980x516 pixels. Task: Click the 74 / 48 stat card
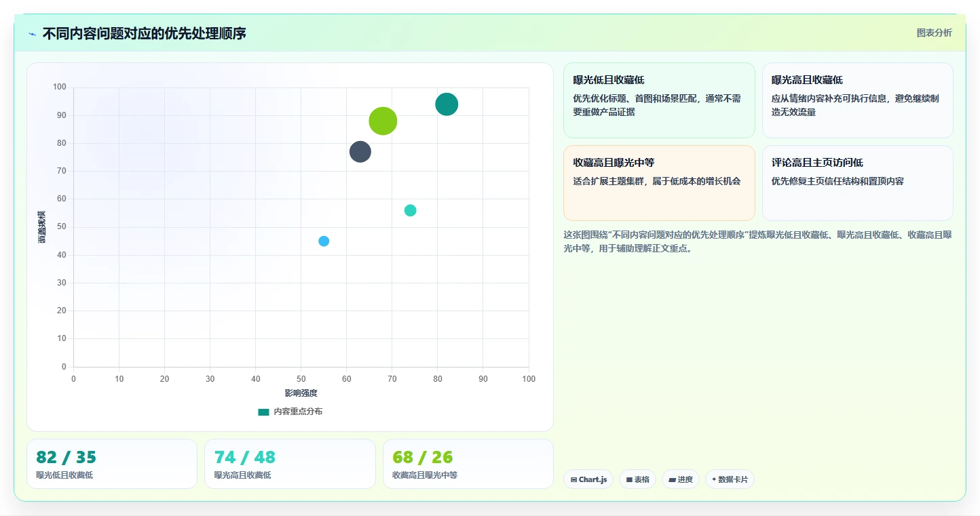pos(290,464)
